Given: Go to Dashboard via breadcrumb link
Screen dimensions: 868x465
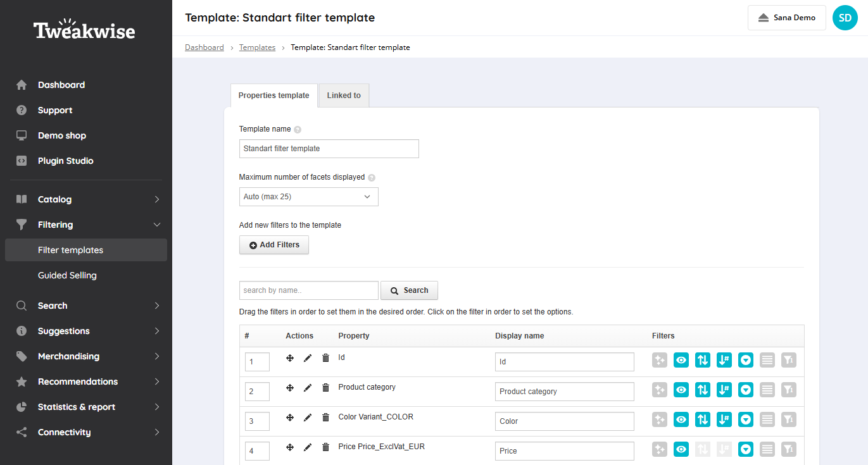Looking at the screenshot, I should pos(204,47).
